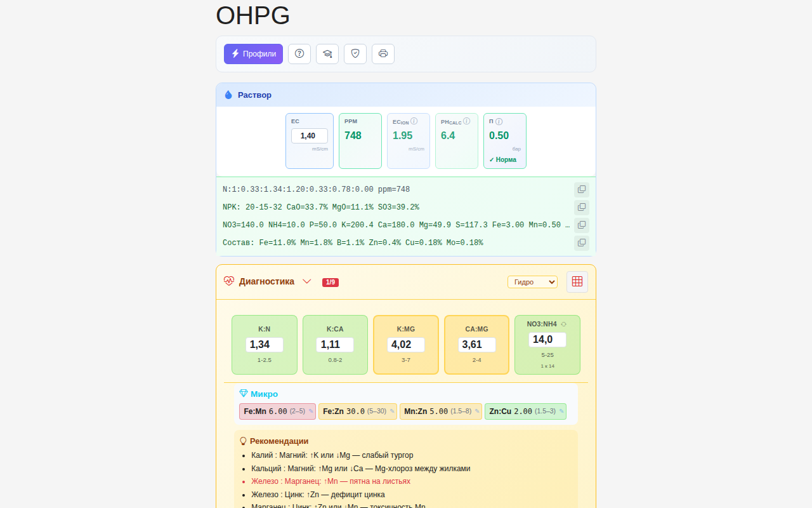812x508 pixels.
Task: Copy the NO3=140.0 NH4=10.0 line
Action: click(582, 225)
